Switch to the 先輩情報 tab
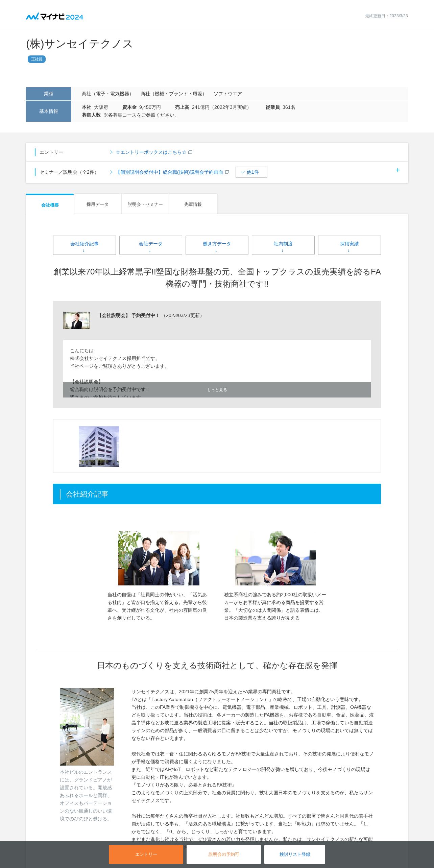This screenshot has height=868, width=434. [x=193, y=204]
